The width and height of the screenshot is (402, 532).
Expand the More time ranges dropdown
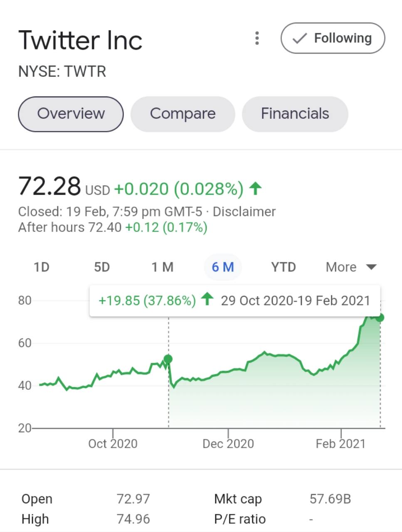tap(351, 267)
